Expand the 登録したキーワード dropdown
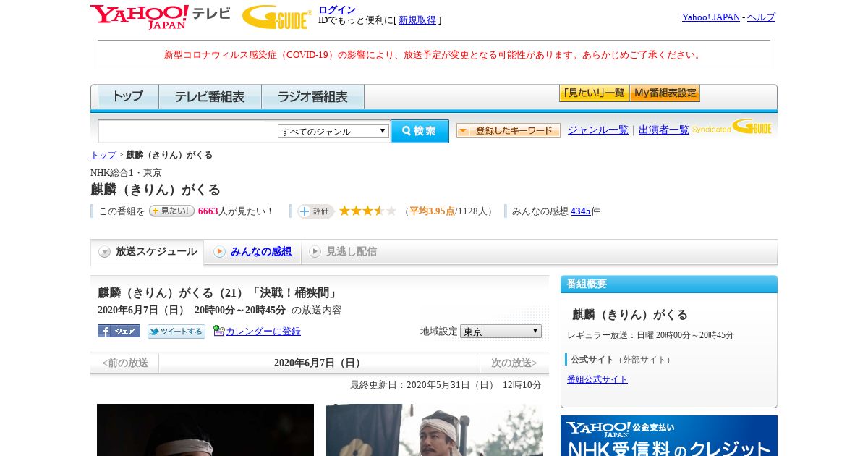Viewport: 868px width, 456px height. [x=509, y=130]
